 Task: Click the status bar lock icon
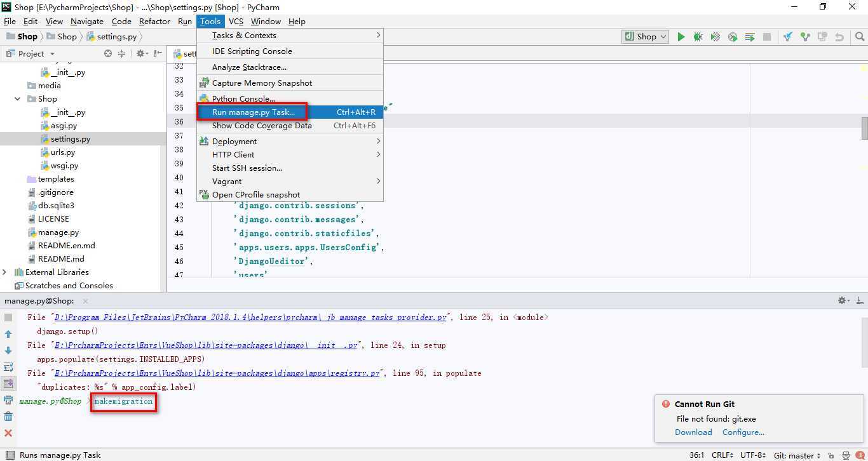coord(831,455)
